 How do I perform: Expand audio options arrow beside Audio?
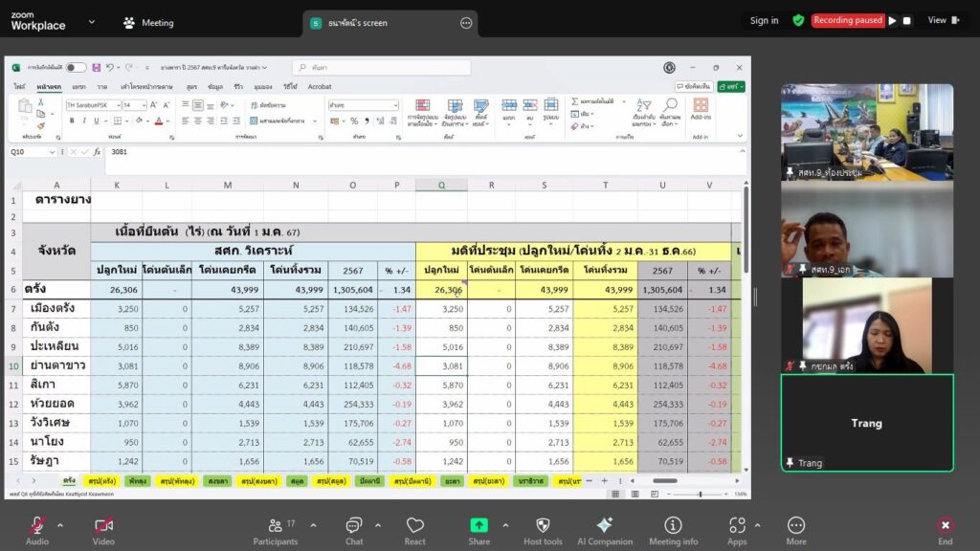[x=59, y=525]
